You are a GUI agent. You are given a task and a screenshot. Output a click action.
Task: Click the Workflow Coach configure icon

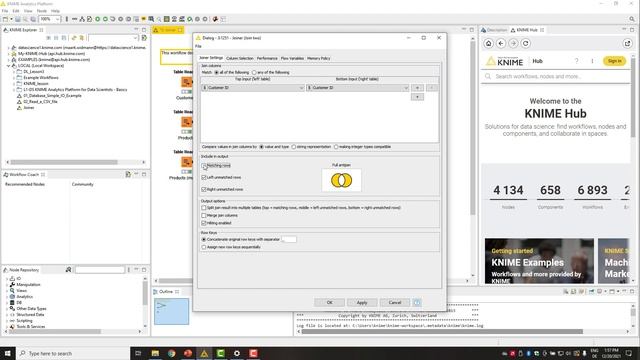point(128,174)
